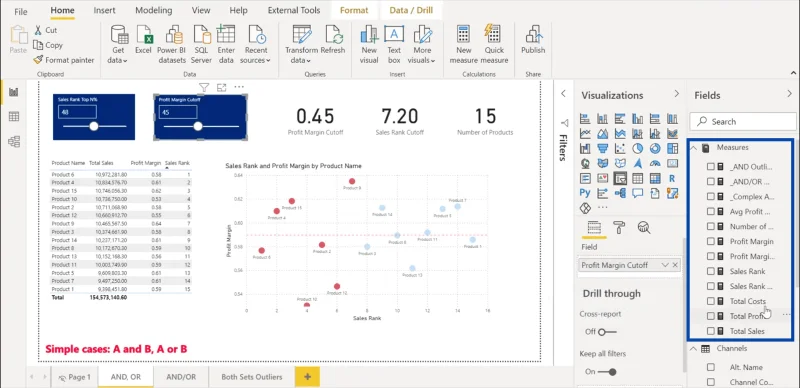The width and height of the screenshot is (800, 388).
Task: Click the Sales Rank value box 48
Action: coord(78,112)
